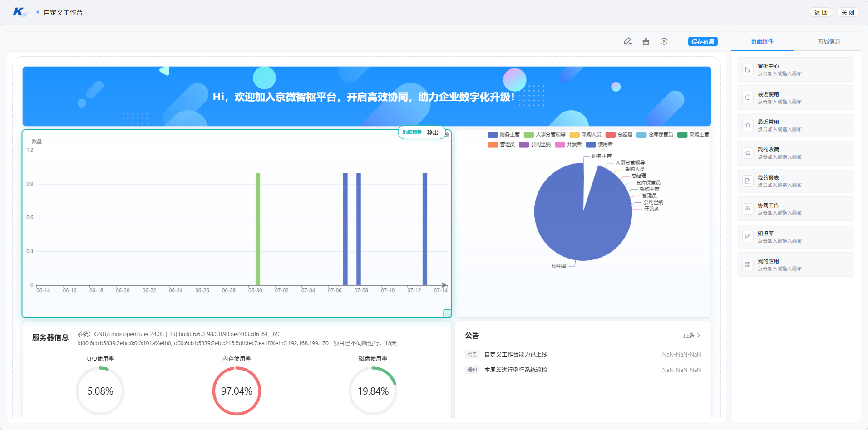Click the 我的应用 grid icon
The height and width of the screenshot is (430, 868).
click(748, 264)
